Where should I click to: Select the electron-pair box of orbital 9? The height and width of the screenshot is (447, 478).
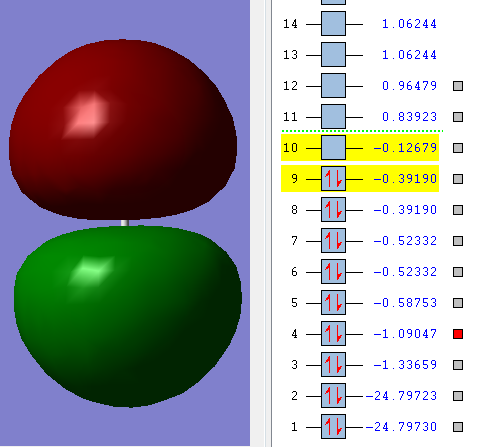pos(333,179)
